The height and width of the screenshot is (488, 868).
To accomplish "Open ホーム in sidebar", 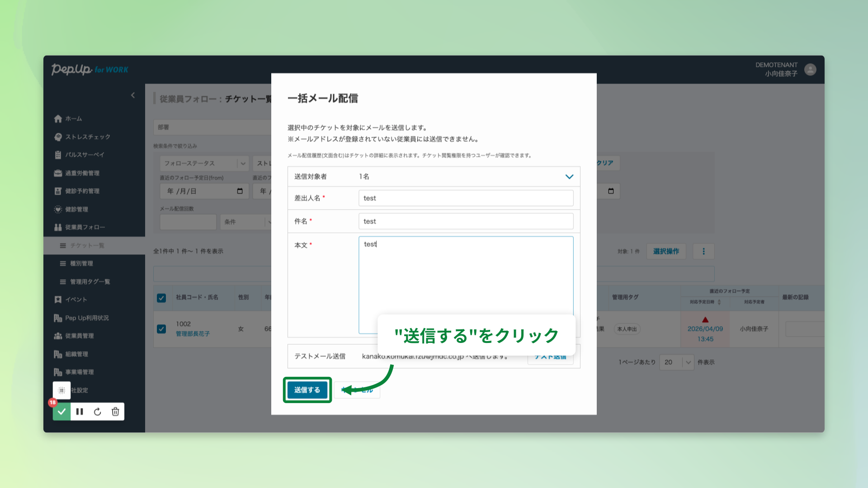I will (x=73, y=118).
